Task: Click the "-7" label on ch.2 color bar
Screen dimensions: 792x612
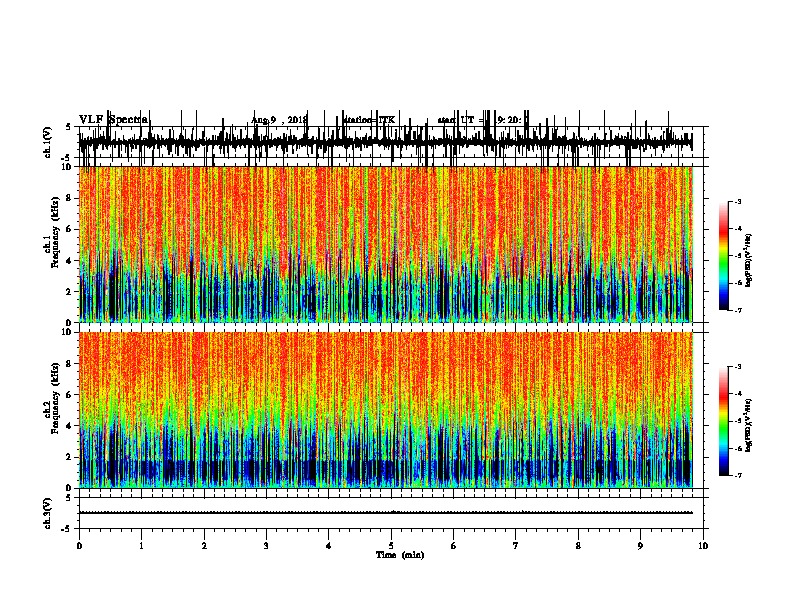Action: click(738, 475)
